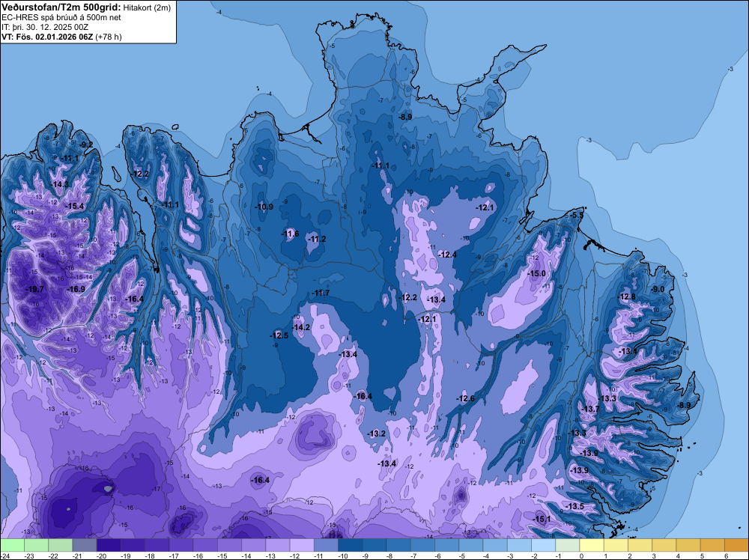Click the -13.2 temperature label

point(377,434)
